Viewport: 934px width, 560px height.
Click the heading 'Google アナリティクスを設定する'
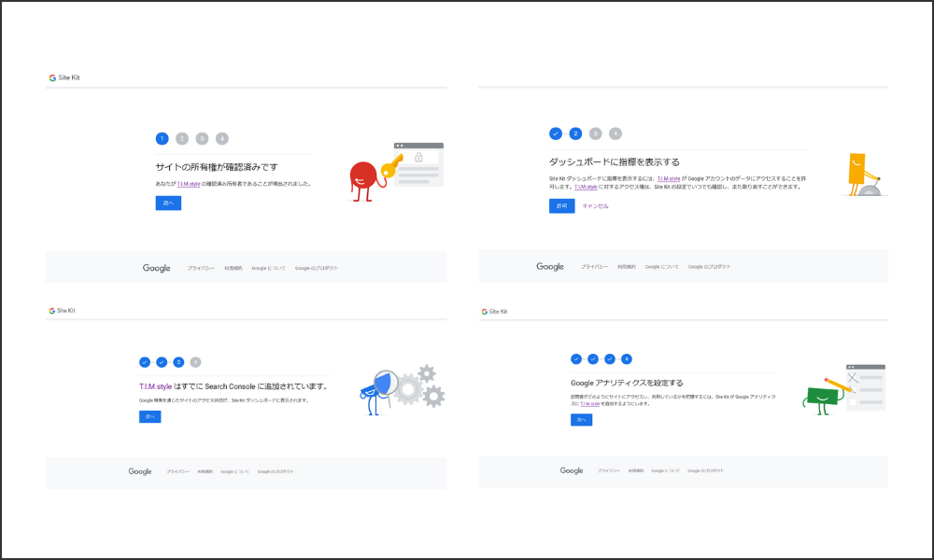click(x=627, y=384)
